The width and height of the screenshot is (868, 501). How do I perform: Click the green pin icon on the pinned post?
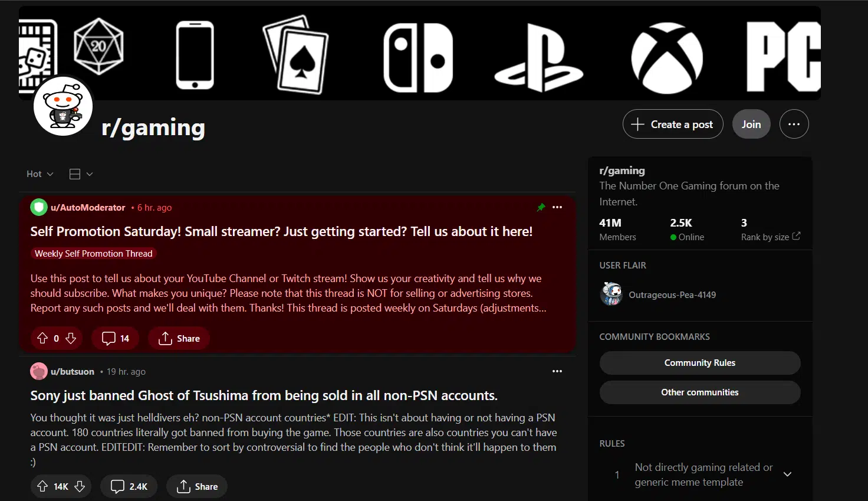coord(541,207)
